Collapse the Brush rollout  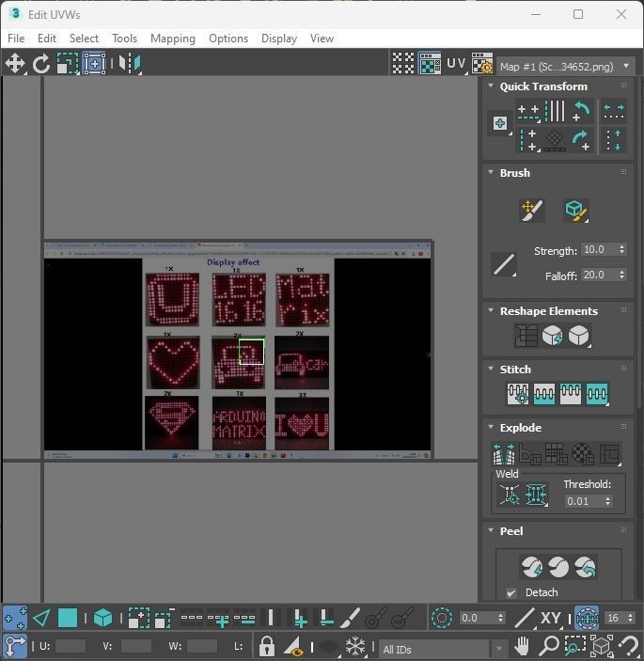pyautogui.click(x=491, y=172)
